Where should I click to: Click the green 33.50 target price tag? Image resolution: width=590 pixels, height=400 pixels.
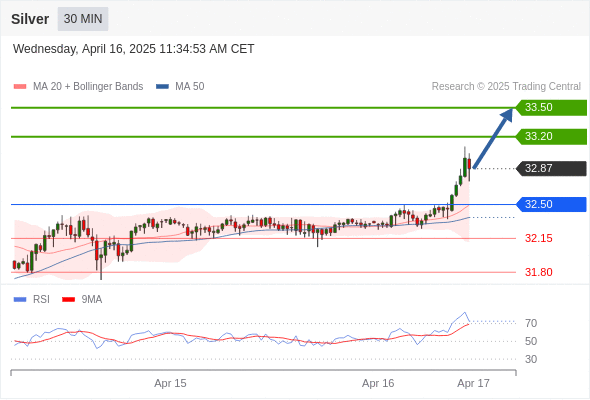coord(551,108)
